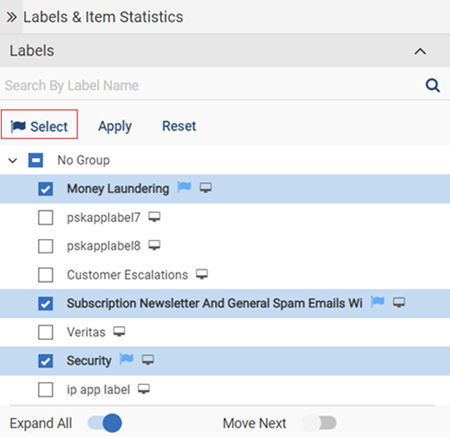Click the monitor icon beside Security
The image size is (450, 437).
pyautogui.click(x=148, y=360)
